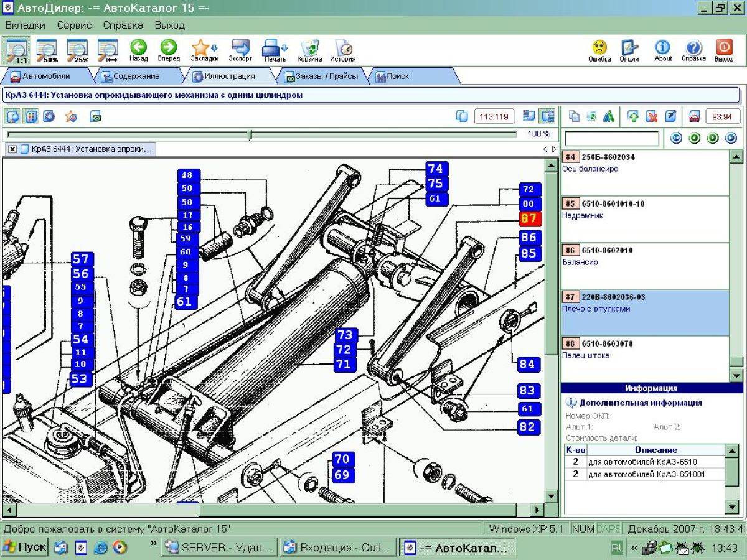Open the Закладки bookmarks star

(204, 50)
